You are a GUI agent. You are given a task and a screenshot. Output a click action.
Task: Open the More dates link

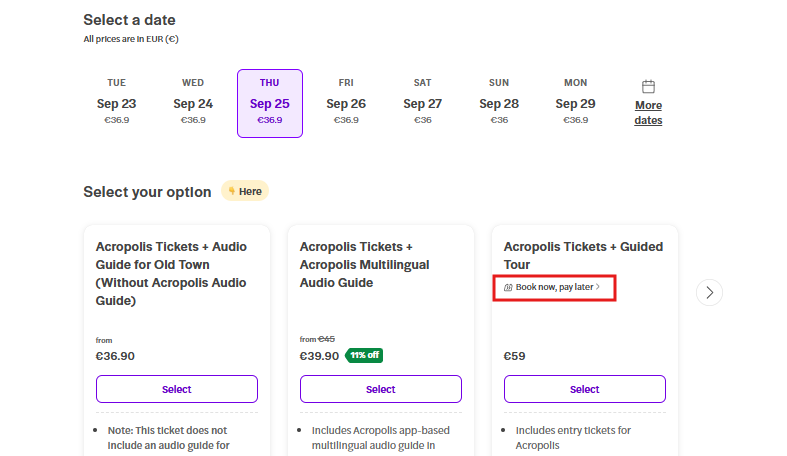pos(648,112)
